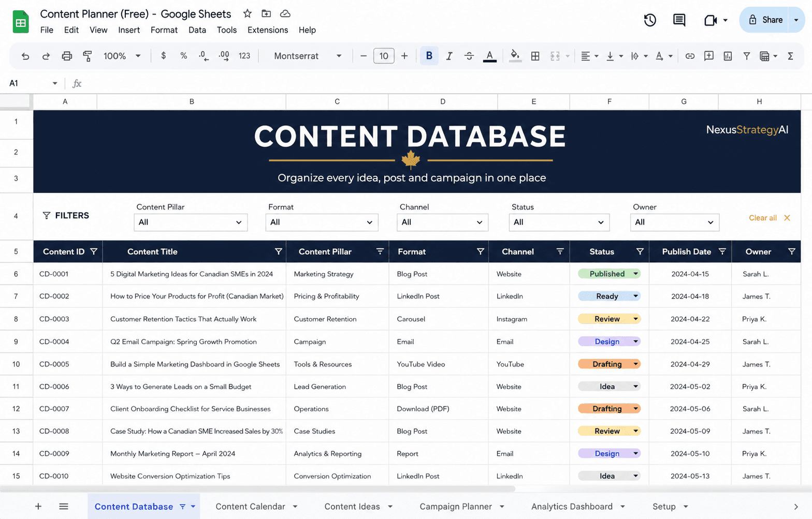This screenshot has width=812, height=519.
Task: Open version history clock icon
Action: point(650,20)
